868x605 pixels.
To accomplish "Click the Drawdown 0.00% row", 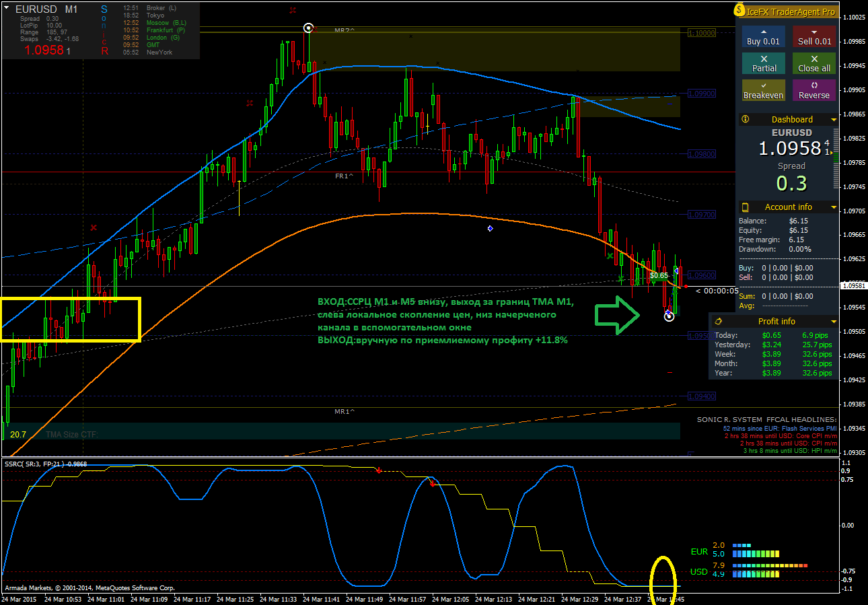I will pyautogui.click(x=776, y=249).
